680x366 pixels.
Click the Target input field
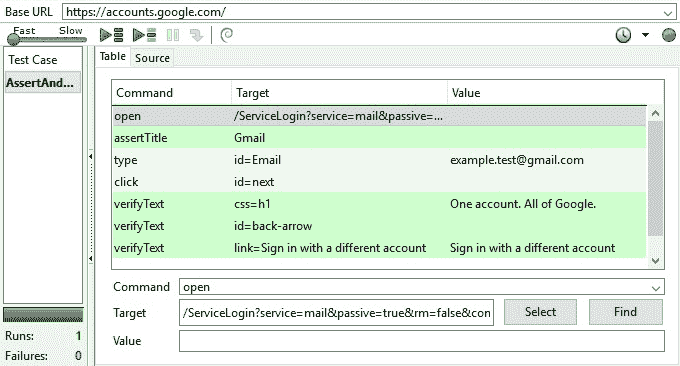pos(336,312)
